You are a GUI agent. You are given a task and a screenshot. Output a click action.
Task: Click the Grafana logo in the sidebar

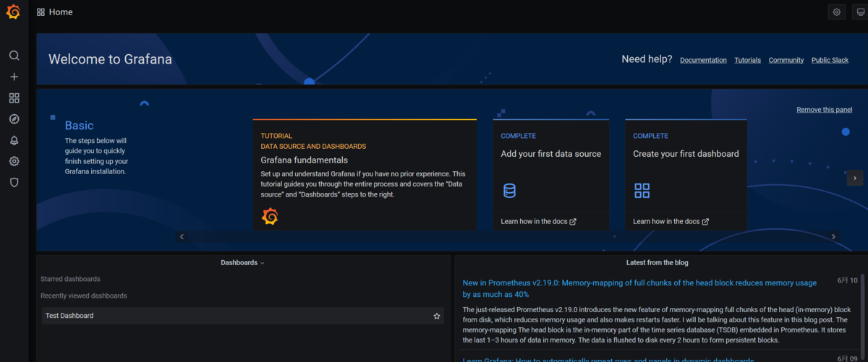13,12
